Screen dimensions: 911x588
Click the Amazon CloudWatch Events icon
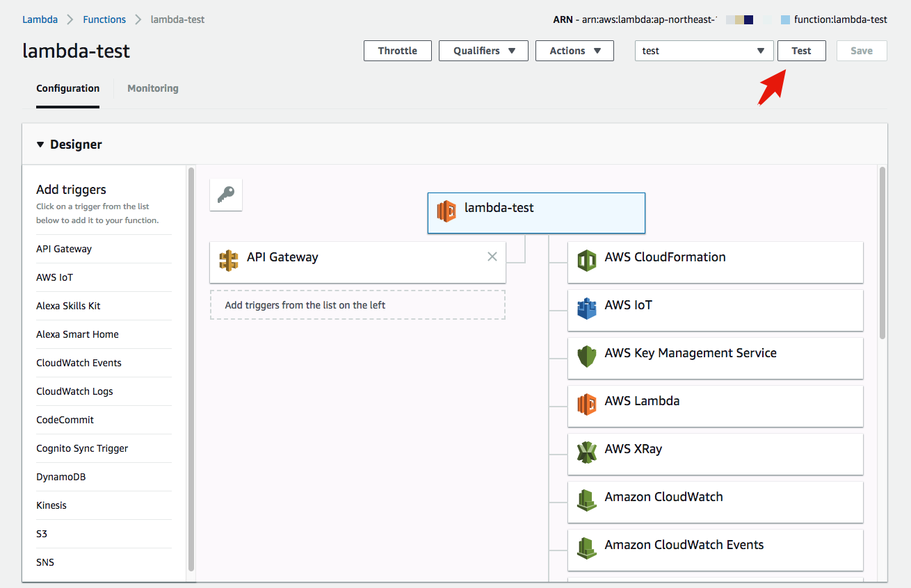point(587,548)
